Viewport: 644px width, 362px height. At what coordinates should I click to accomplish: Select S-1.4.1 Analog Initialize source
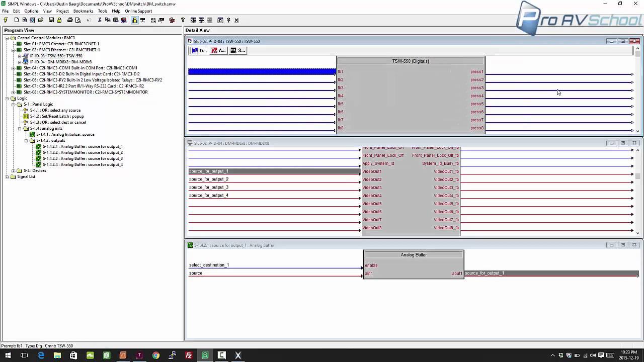click(65, 134)
